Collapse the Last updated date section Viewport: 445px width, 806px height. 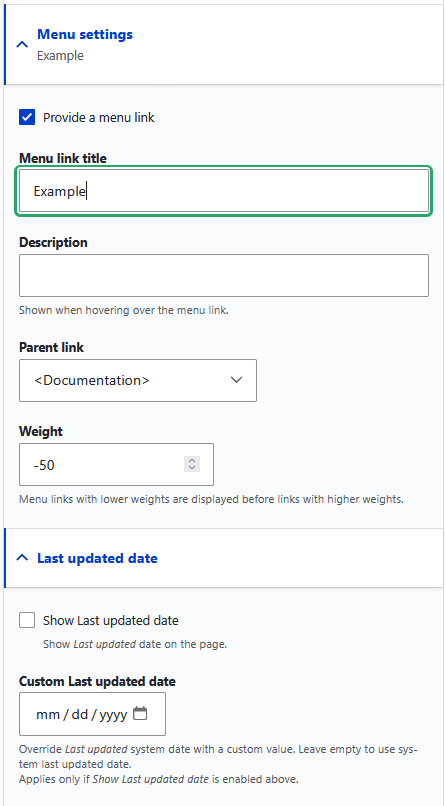click(x=224, y=558)
